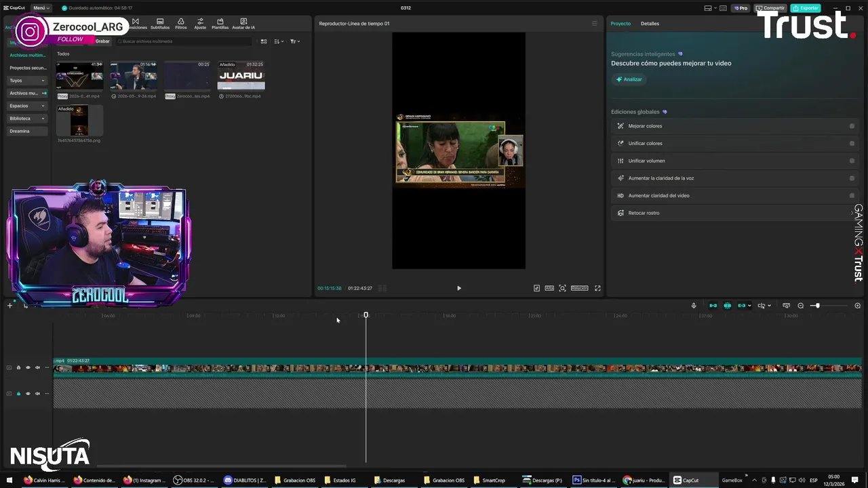This screenshot has width=868, height=488.
Task: Zoom in the timeline
Action: click(x=857, y=306)
